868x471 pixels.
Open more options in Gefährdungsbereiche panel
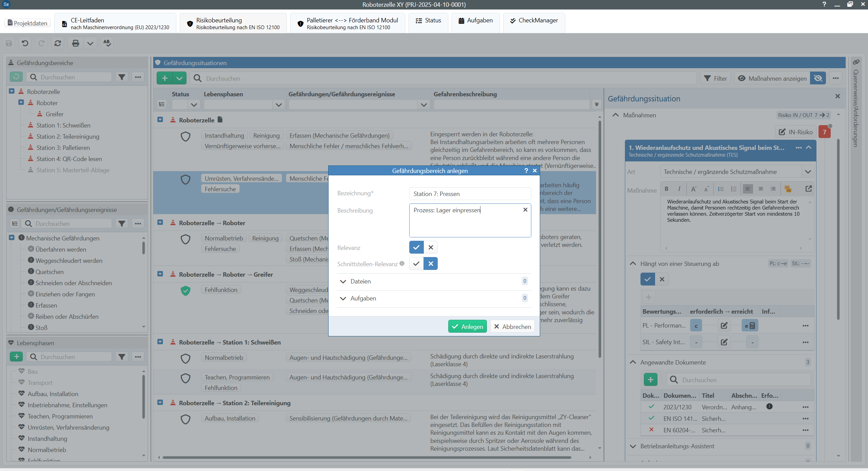point(138,77)
